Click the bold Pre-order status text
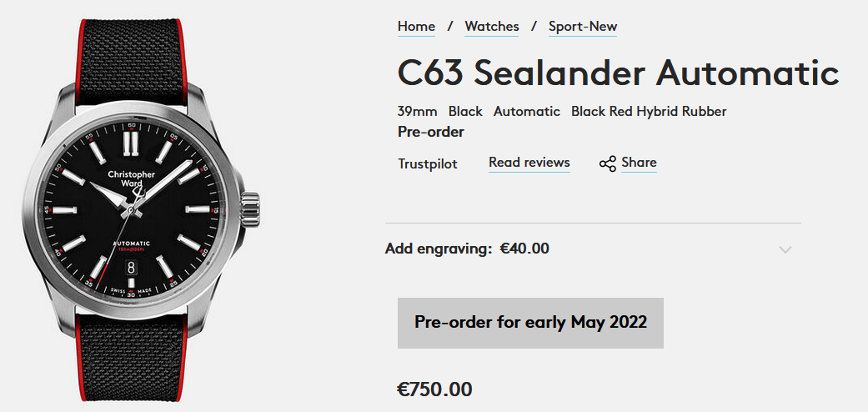The image size is (868, 412). [431, 132]
